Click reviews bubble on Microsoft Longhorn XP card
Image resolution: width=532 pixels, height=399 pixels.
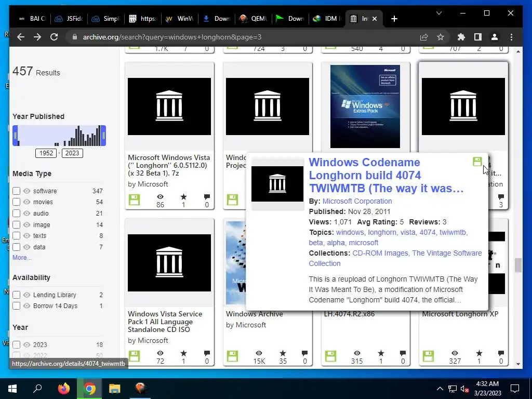click(501, 353)
